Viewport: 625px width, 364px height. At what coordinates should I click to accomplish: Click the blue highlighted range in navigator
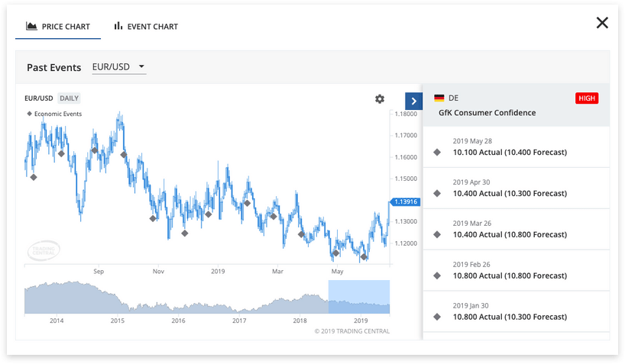[358, 296]
